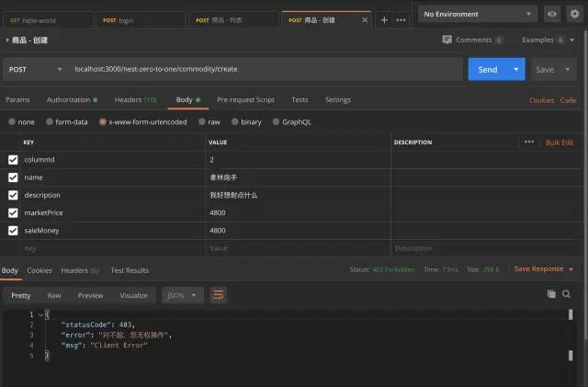Open the POST 商品 - 列表 request tab
The width and height of the screenshot is (588, 387).
[x=234, y=20]
